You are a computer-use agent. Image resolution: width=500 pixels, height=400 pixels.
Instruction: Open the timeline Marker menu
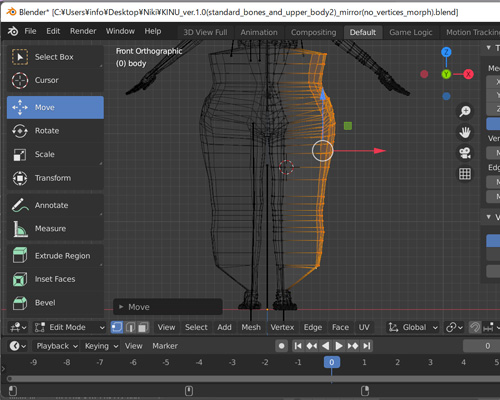pyautogui.click(x=165, y=346)
